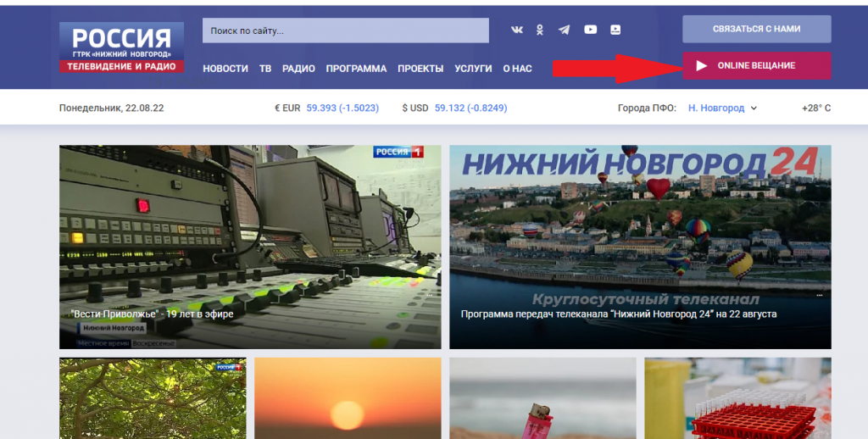Click the play icon in ONLINE ВЕЩАНИЕ button
868x439 pixels.
[701, 66]
